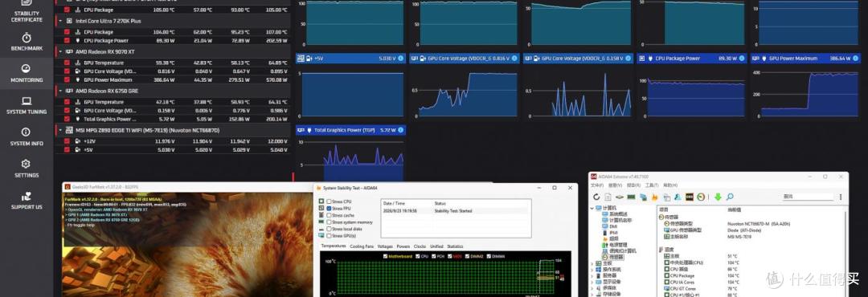Screen dimensions: 868x297
Task: Select the Monitoring gauge section
Action: pyautogui.click(x=27, y=73)
